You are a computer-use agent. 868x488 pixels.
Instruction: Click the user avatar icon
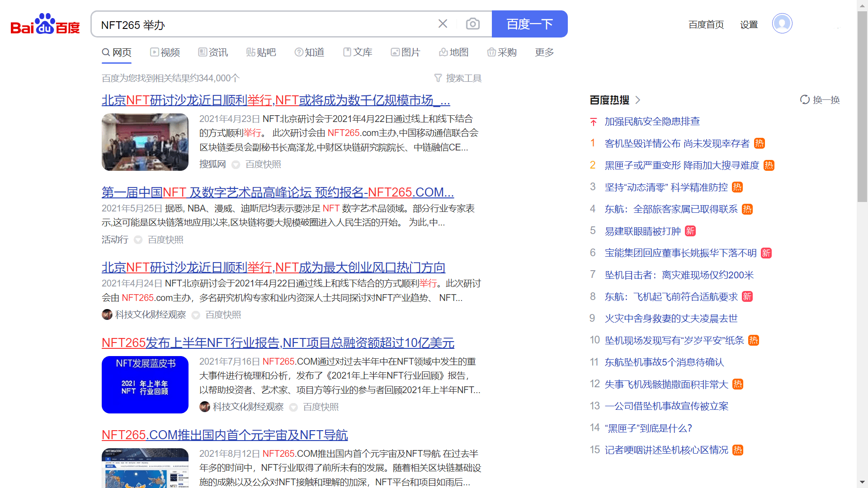(x=782, y=23)
